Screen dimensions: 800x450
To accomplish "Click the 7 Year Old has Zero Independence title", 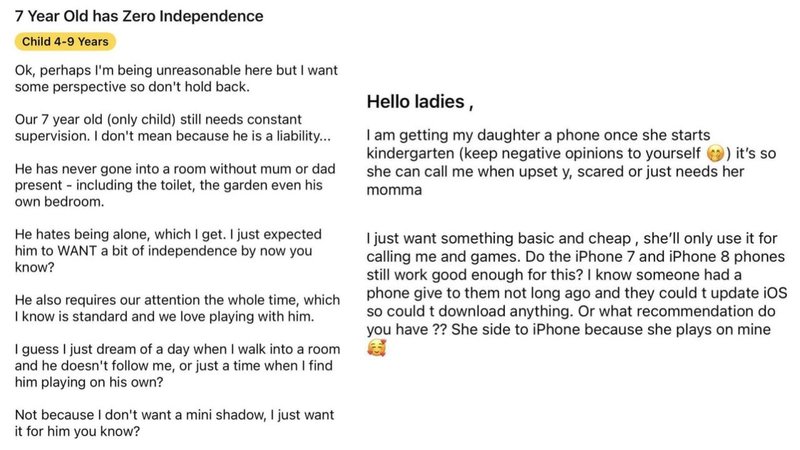I will coord(139,16).
